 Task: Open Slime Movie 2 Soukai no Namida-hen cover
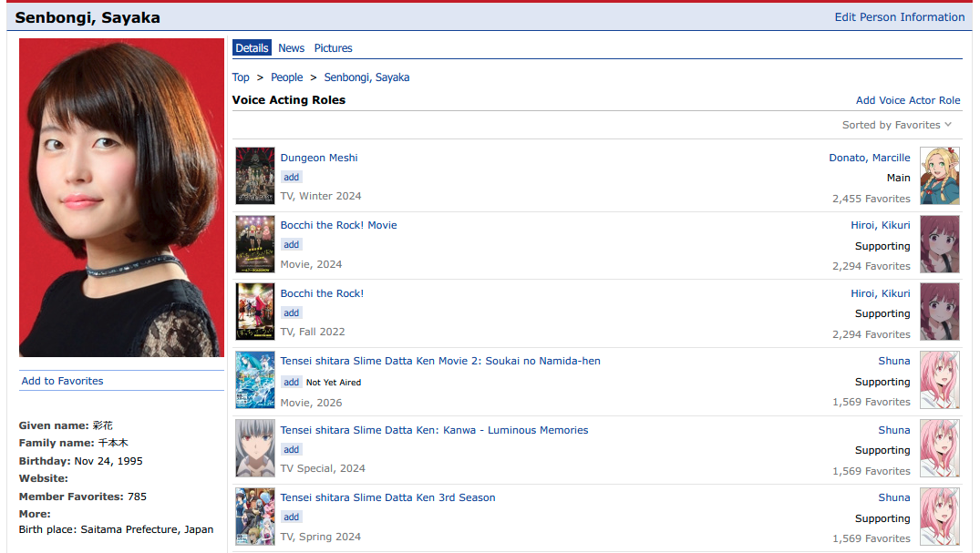tap(255, 380)
